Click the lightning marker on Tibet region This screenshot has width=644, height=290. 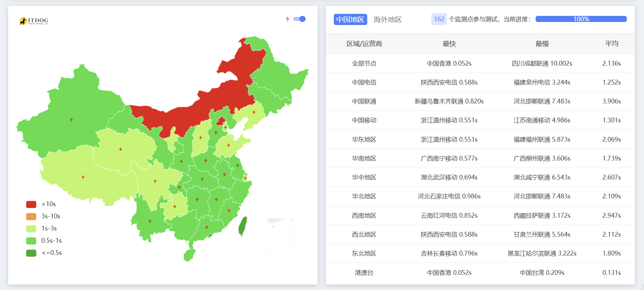[83, 177]
